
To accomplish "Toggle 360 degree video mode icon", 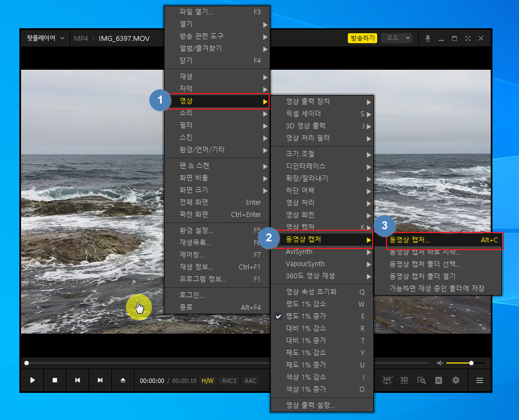I will pos(387,380).
